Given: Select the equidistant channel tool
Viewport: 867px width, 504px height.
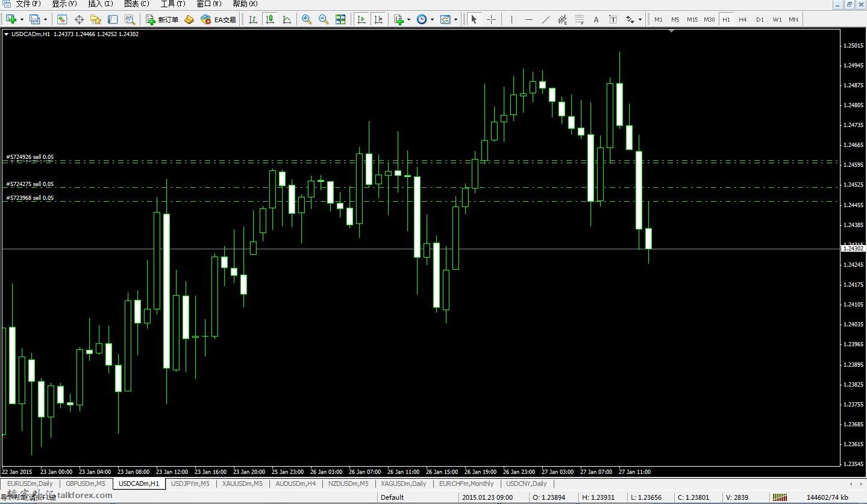Looking at the screenshot, I should 562,19.
